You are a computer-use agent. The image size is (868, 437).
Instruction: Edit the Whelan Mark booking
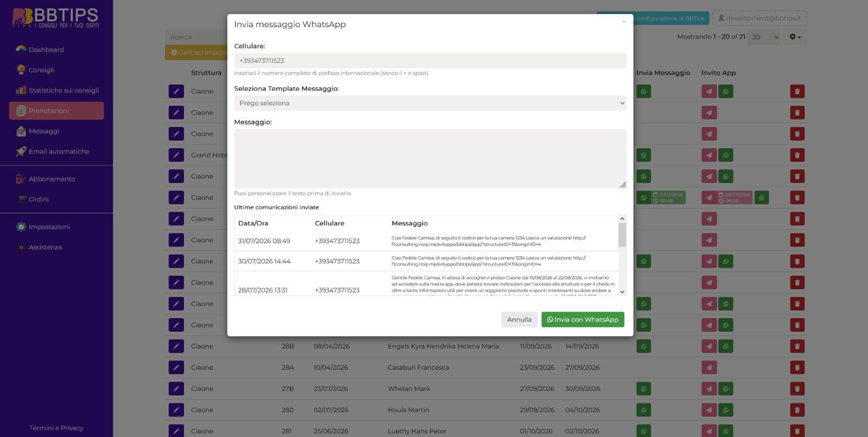176,389
